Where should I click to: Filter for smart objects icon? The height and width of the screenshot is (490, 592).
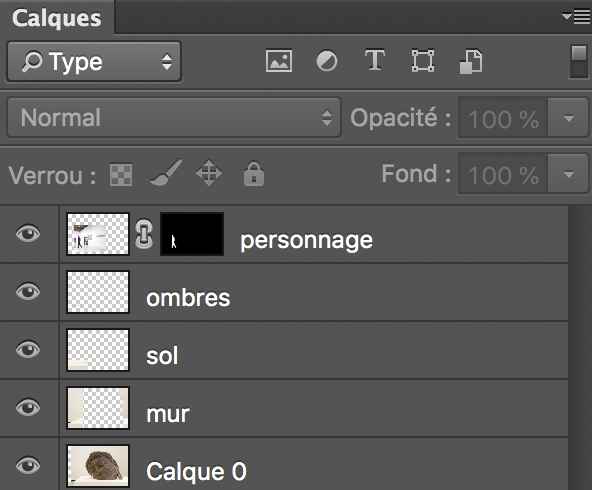click(471, 62)
